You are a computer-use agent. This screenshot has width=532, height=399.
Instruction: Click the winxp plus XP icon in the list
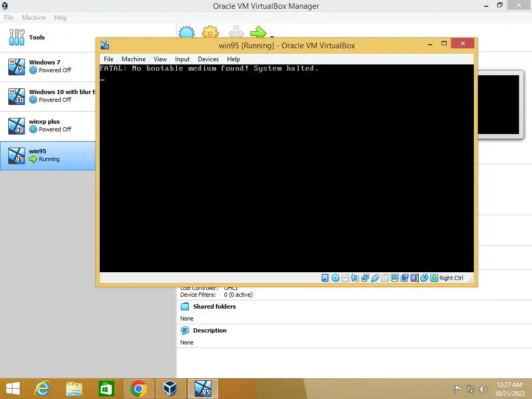(17, 126)
